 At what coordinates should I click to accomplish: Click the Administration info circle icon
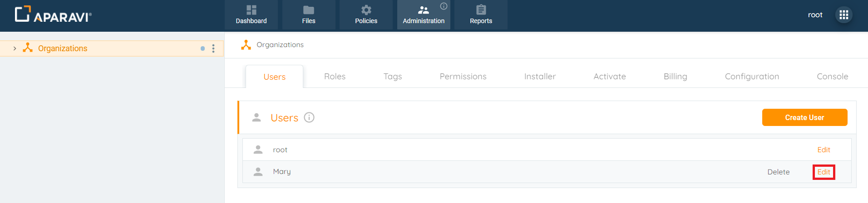pyautogui.click(x=444, y=6)
